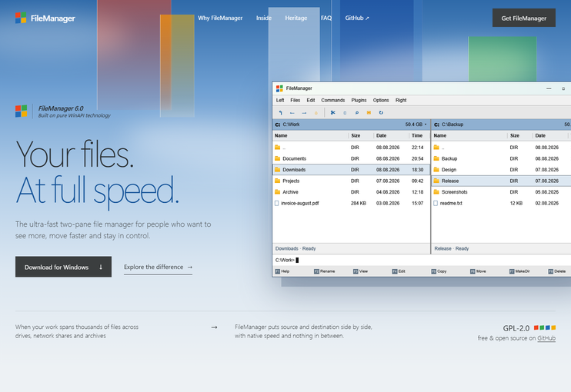Click the Backup folder icon in right pane
Image resolution: width=571 pixels, height=392 pixels.
click(x=436, y=158)
